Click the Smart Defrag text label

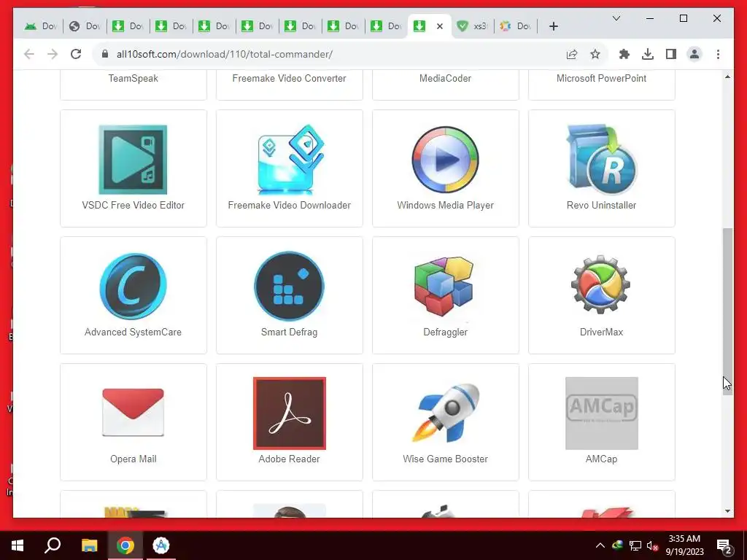click(289, 332)
